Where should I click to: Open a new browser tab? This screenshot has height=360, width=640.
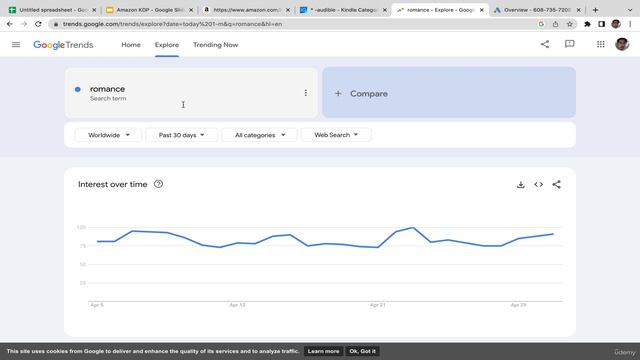595,10
